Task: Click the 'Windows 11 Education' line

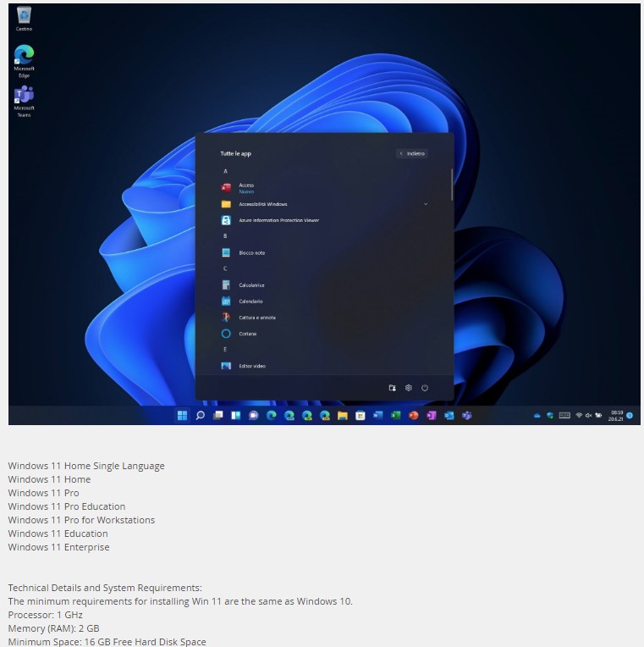Action: pyautogui.click(x=58, y=534)
